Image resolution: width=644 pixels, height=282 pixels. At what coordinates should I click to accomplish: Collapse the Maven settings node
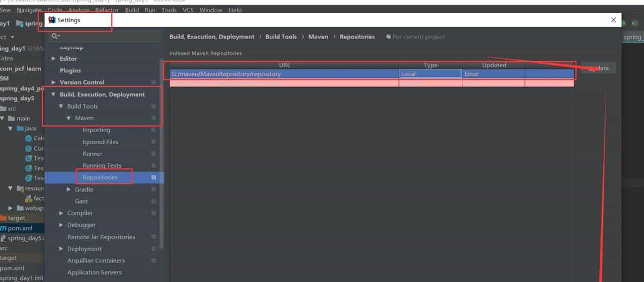click(x=69, y=118)
